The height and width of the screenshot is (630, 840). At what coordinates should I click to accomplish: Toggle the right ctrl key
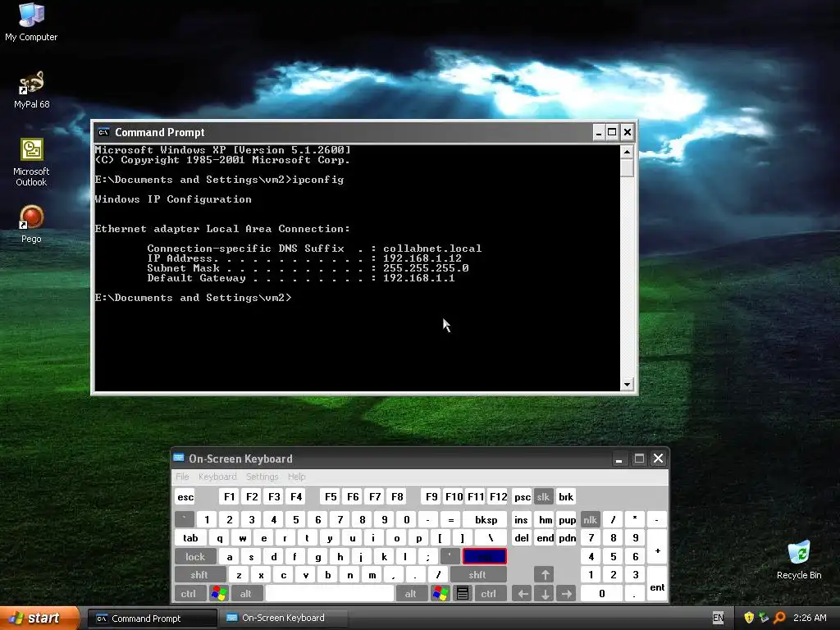[489, 594]
